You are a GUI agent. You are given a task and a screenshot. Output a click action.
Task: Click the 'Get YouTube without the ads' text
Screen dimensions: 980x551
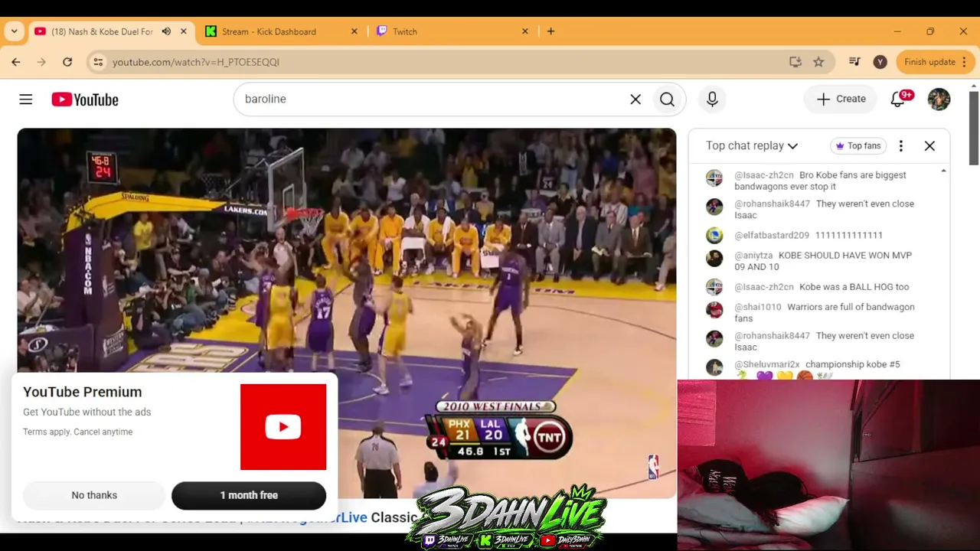pyautogui.click(x=87, y=412)
